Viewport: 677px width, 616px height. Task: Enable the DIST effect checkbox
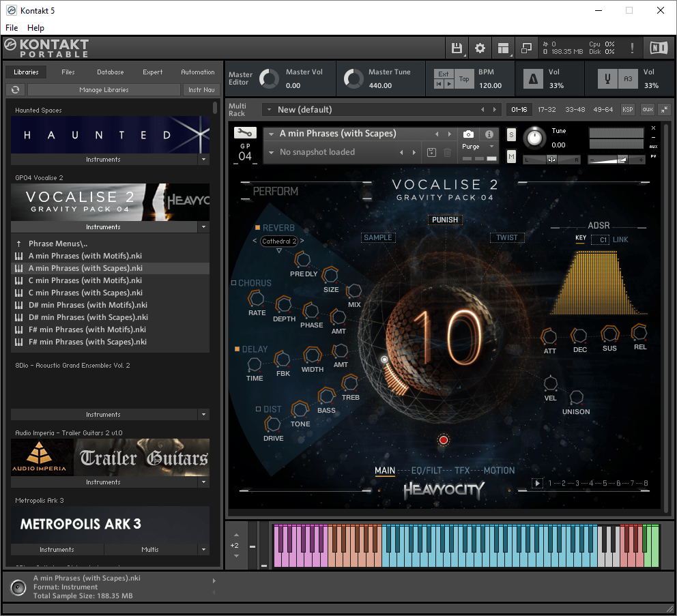click(258, 409)
